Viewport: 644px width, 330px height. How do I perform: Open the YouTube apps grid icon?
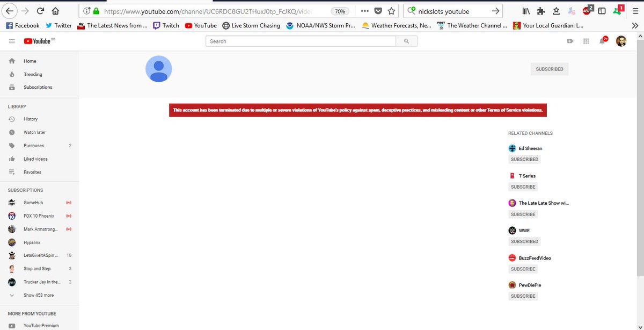point(586,41)
